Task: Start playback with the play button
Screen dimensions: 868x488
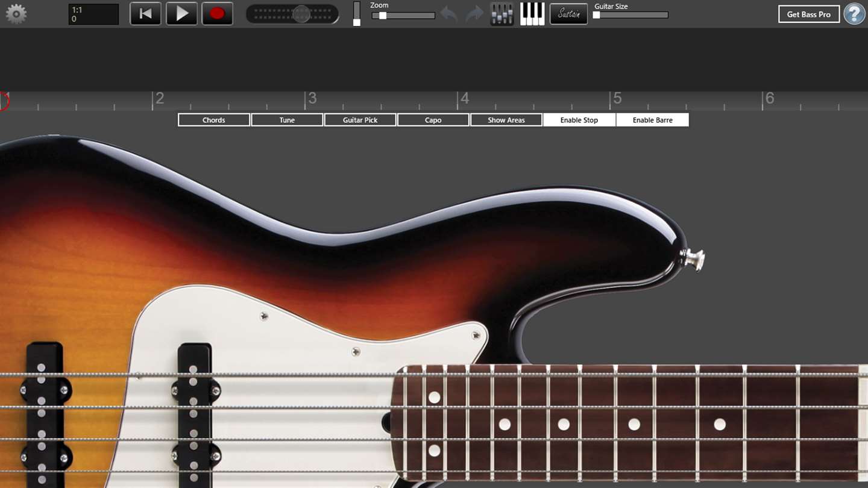Action: (181, 14)
